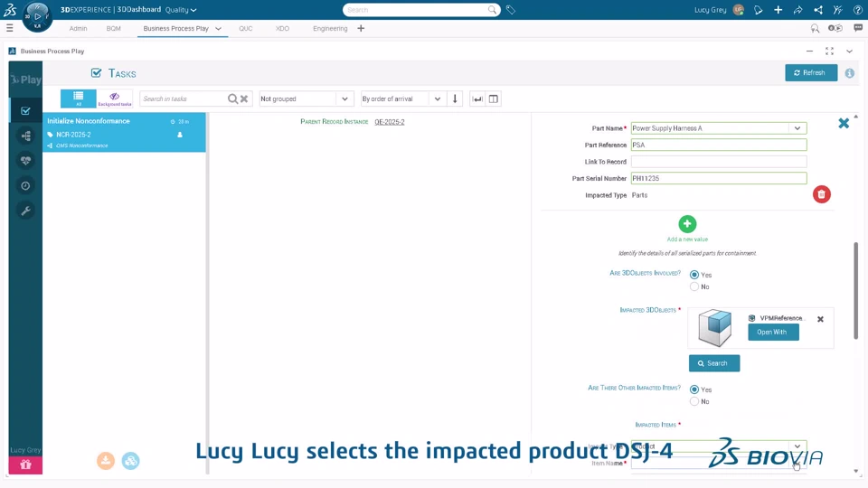Image resolution: width=868 pixels, height=488 pixels.
Task: Click the Refresh button
Action: click(811, 72)
